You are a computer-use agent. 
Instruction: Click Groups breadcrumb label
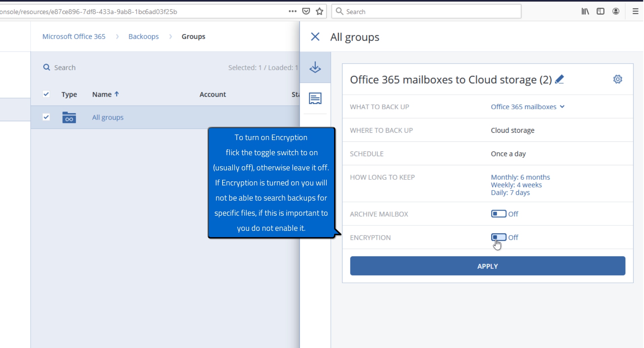(x=194, y=37)
